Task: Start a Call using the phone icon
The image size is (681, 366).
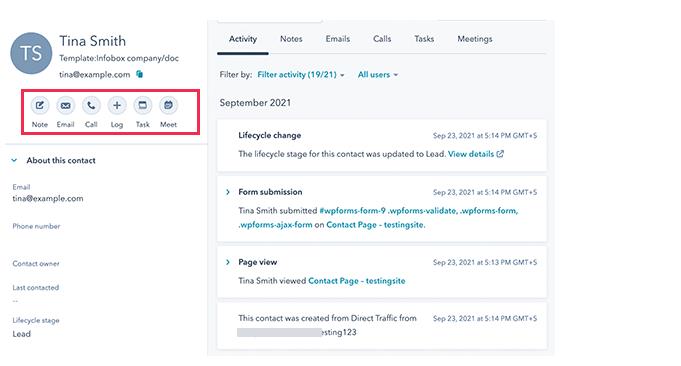Action: 91,105
